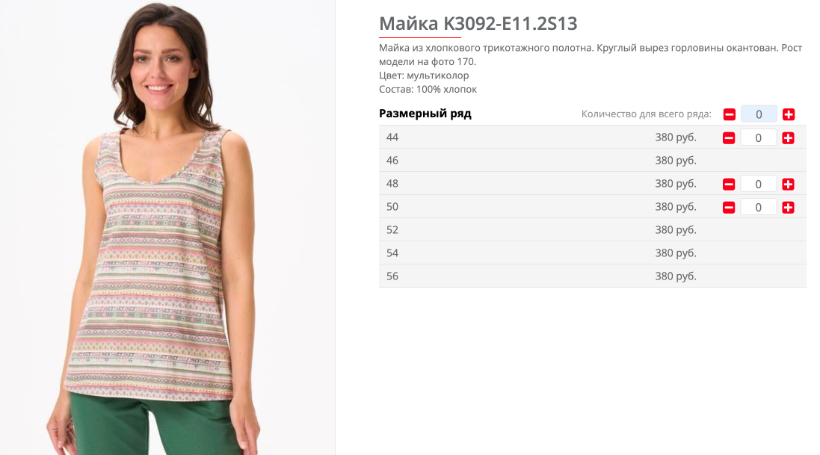Image resolution: width=820 pixels, height=455 pixels.
Task: Click the Размерный ряд heading
Action: (425, 113)
